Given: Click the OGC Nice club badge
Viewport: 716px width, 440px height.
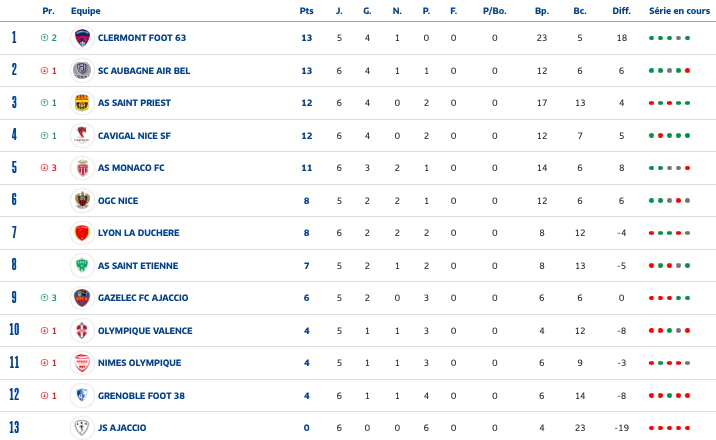Looking at the screenshot, I should (x=82, y=200).
